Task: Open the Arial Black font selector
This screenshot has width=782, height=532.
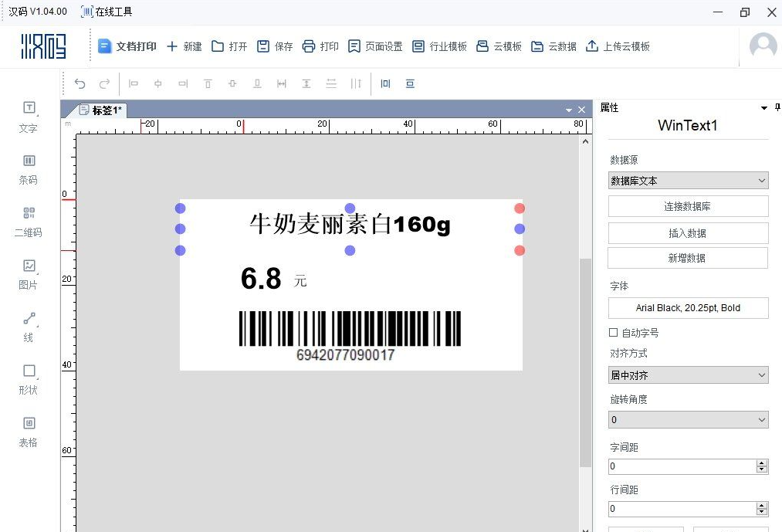Action: (688, 308)
